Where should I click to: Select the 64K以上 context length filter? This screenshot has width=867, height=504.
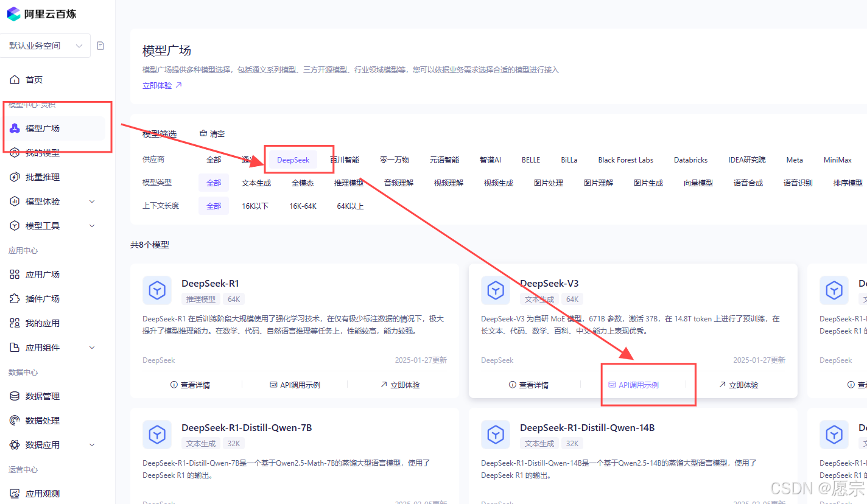click(x=351, y=206)
